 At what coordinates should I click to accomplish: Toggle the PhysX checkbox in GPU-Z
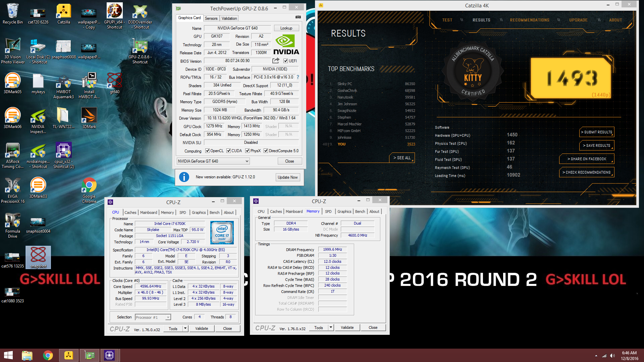click(247, 151)
